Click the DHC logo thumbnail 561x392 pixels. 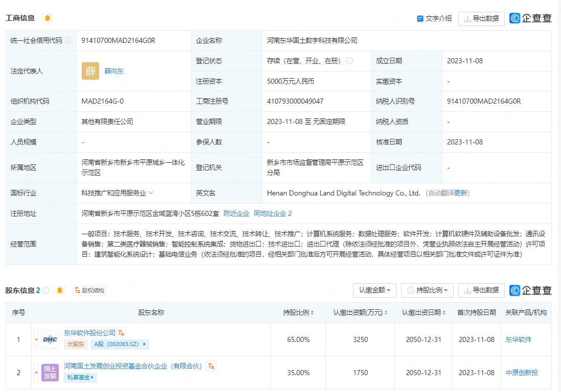[x=50, y=339]
